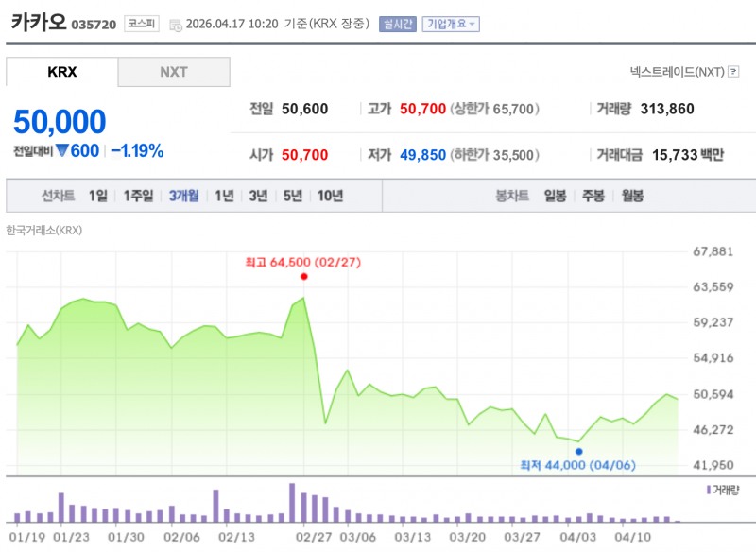The image size is (756, 552).
Task: Open the 넥스트레이드(NXT) link
Action: pos(676,72)
